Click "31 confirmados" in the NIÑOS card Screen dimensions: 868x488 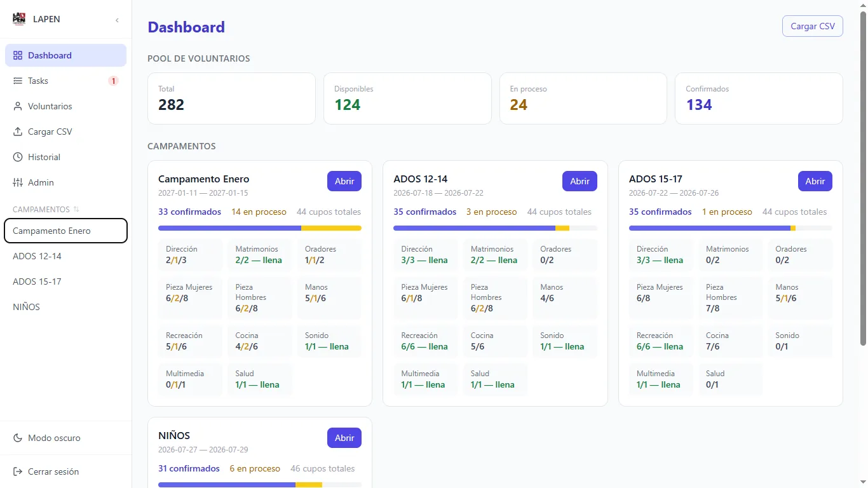[189, 468]
